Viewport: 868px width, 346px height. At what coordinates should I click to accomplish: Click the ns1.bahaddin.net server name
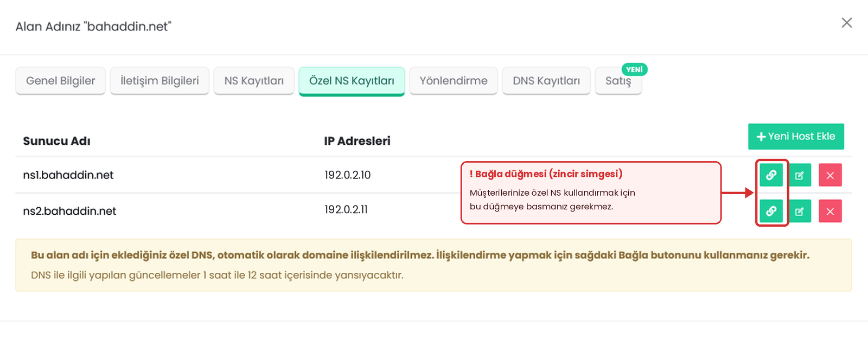coord(68,175)
